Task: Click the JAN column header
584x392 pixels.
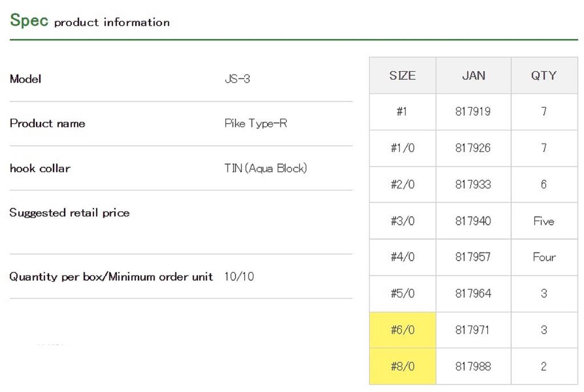Action: (473, 75)
